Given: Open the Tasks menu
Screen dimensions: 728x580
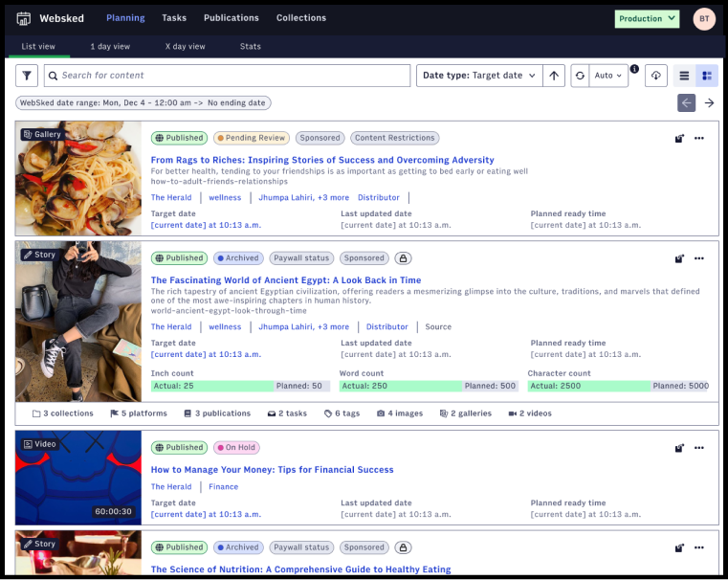Looking at the screenshot, I should coord(174,17).
